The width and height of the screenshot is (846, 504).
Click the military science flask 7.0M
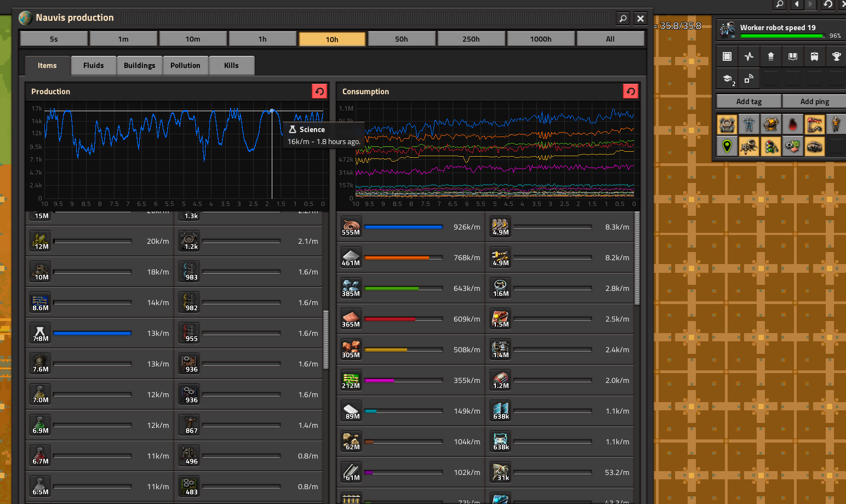click(x=40, y=394)
